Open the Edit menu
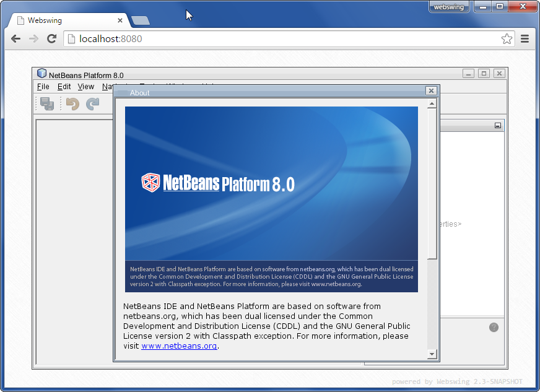The height and width of the screenshot is (392, 540). point(64,87)
